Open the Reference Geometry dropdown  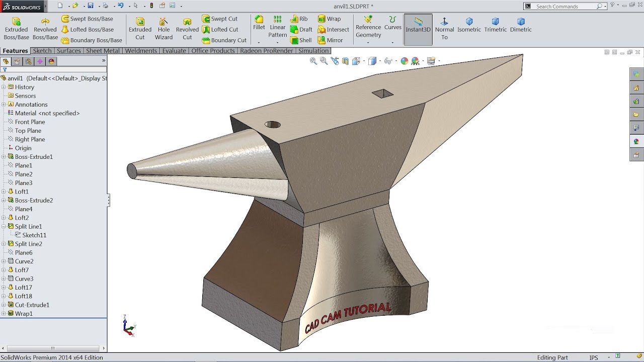pos(368,43)
